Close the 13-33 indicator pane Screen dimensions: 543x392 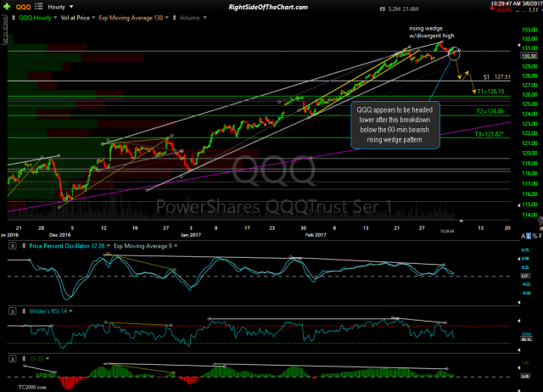(x=13, y=359)
